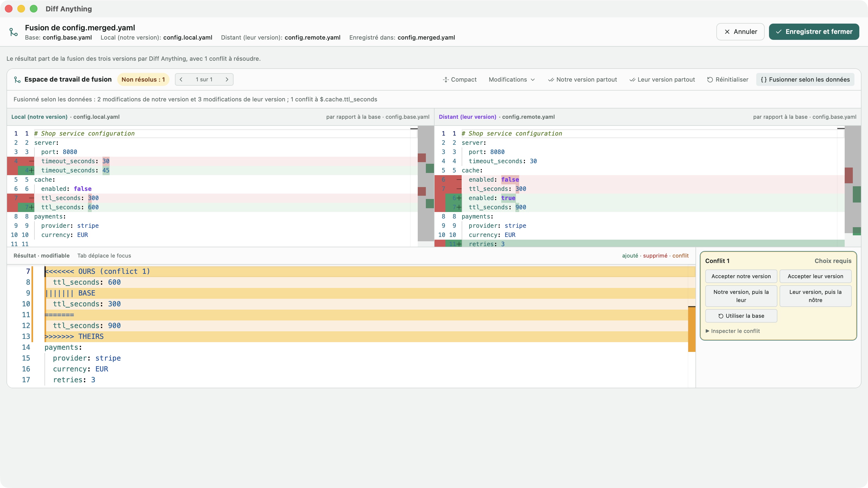Screen dimensions: 868x488
Task: Click Fusionner selon les données
Action: [805, 79]
